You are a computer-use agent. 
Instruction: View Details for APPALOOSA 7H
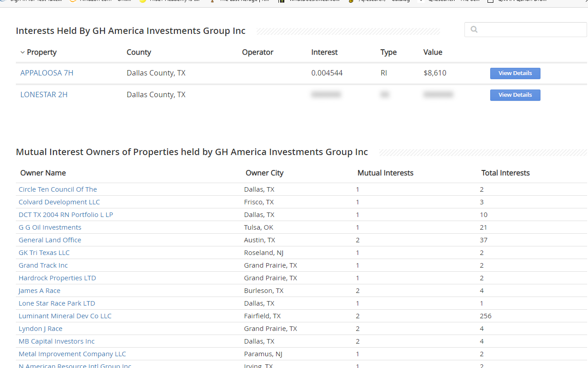click(515, 73)
